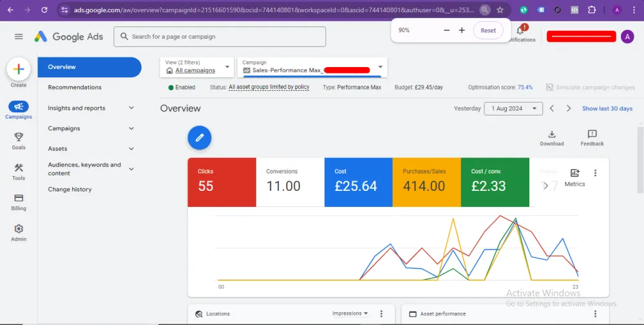
Task: Click the 75.4% optimisation score
Action: click(525, 87)
